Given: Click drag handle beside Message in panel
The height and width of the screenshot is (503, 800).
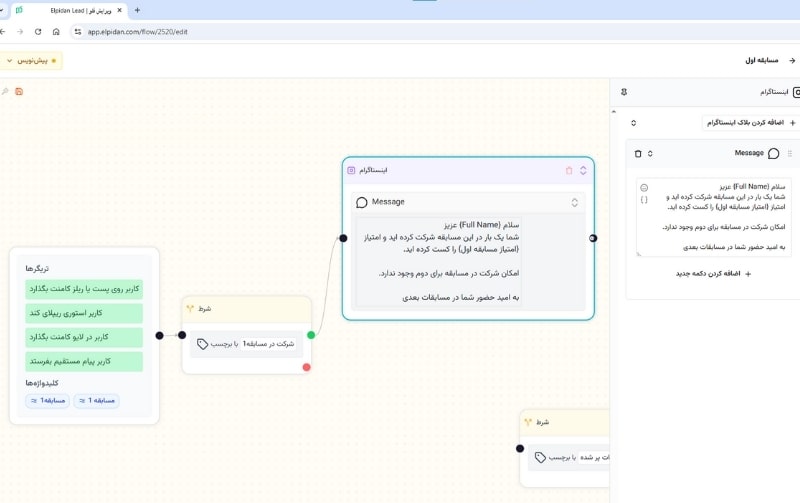Looking at the screenshot, I should pos(790,153).
